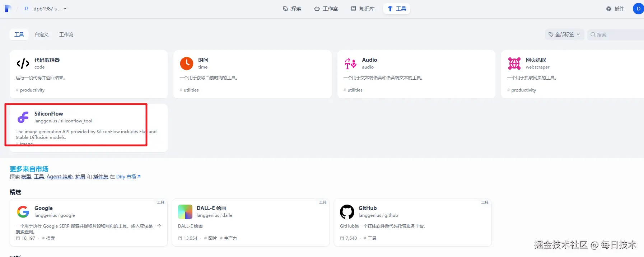Image resolution: width=644 pixels, height=257 pixels.
Task: Click the webscraper icon
Action: [x=514, y=64]
